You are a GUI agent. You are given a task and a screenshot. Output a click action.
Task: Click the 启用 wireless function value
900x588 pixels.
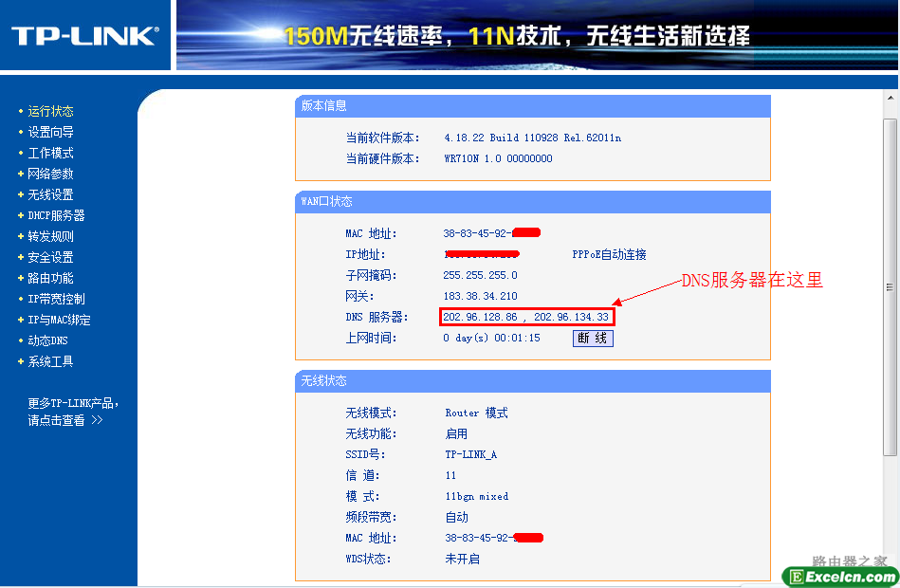pos(456,434)
